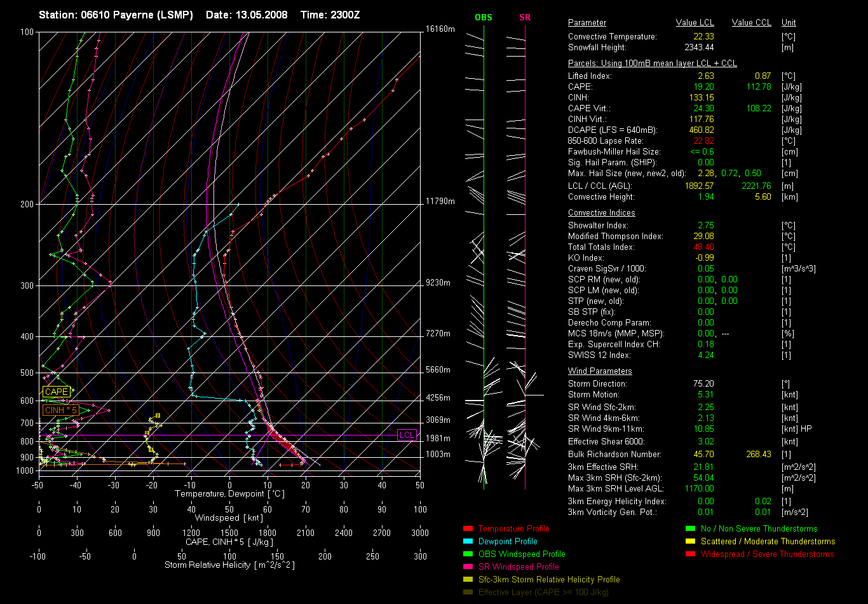Image resolution: width=868 pixels, height=604 pixels.
Task: Click the yellow CAPE label box on the diagram
Action: 56,392
